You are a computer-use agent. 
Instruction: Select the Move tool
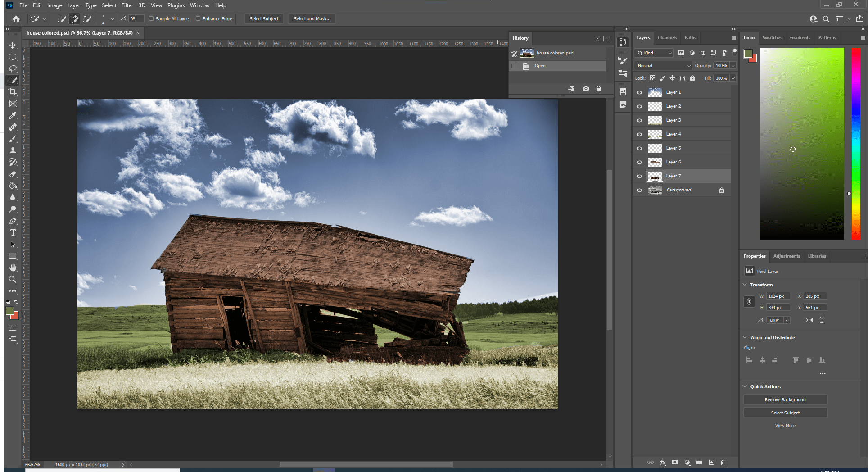coord(13,45)
